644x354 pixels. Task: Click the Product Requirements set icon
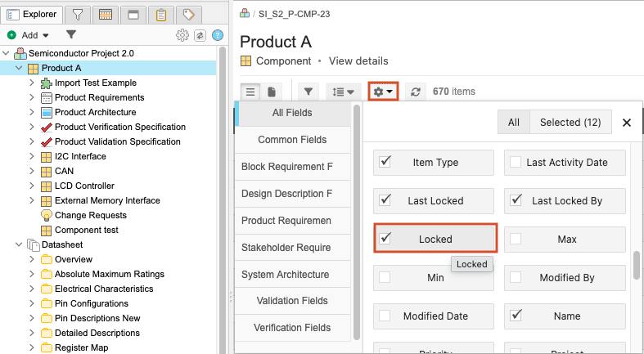[47, 98]
